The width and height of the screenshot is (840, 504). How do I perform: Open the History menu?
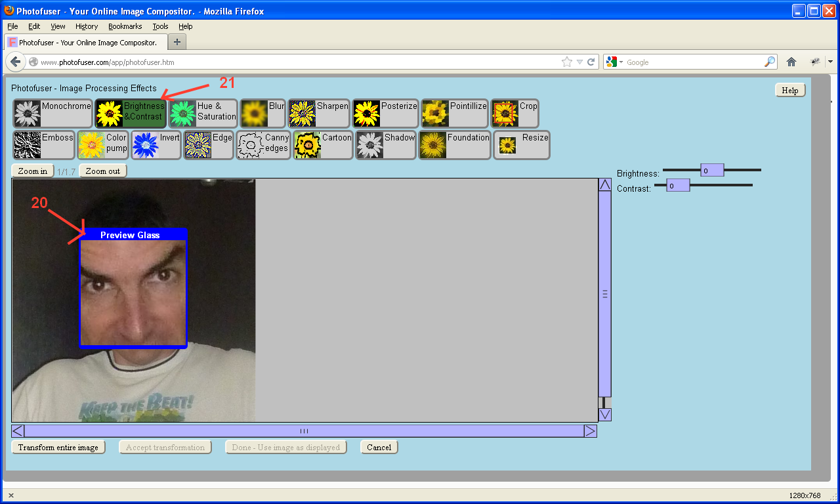click(x=87, y=26)
